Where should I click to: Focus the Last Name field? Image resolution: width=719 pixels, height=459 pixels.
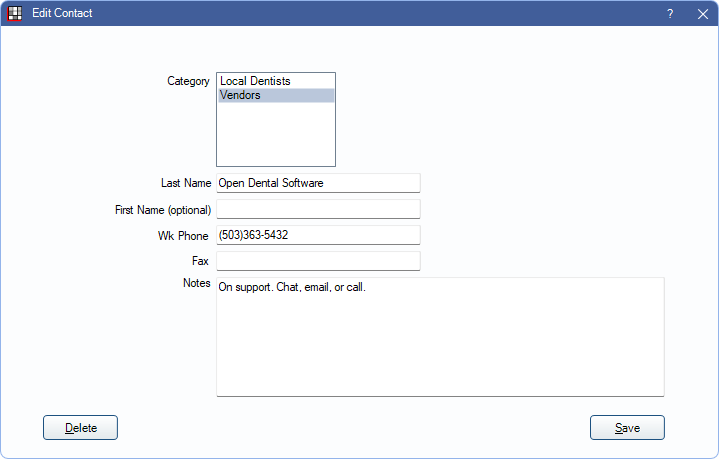[x=318, y=183]
